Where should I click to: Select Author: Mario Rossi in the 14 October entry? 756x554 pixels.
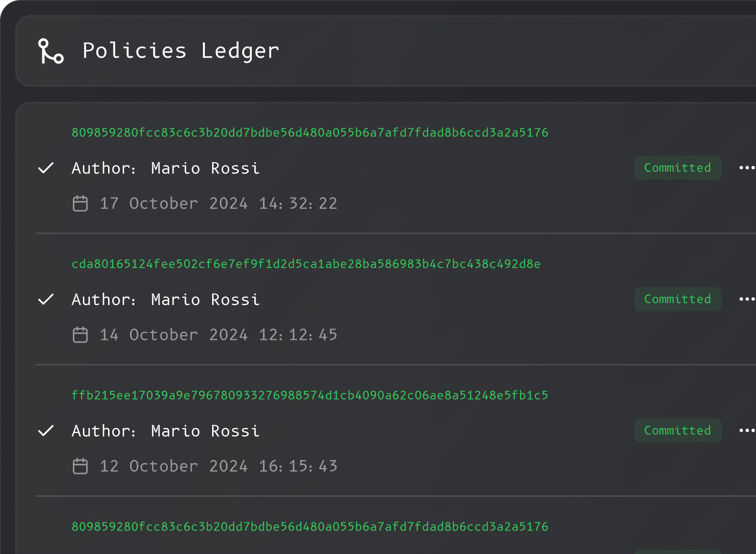[166, 300]
